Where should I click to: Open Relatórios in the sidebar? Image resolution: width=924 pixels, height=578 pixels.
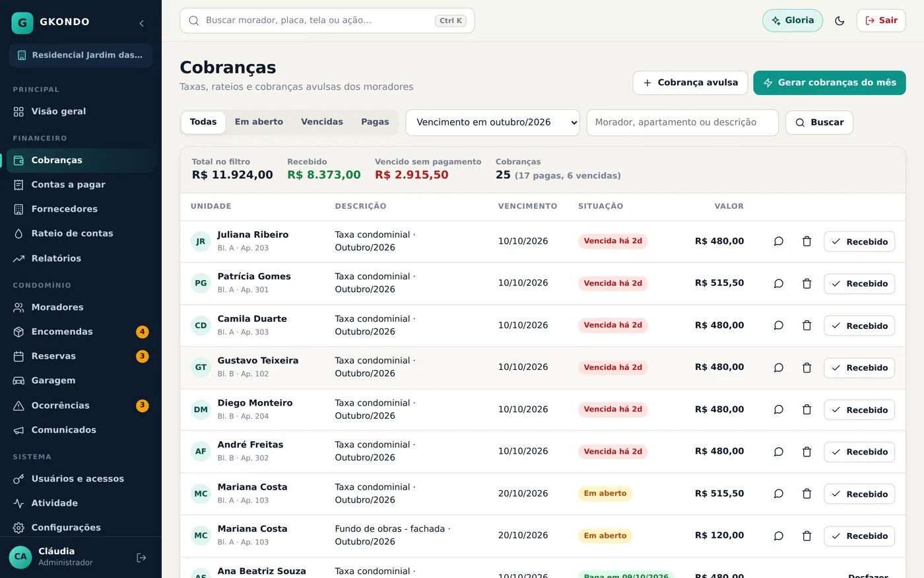point(81,258)
